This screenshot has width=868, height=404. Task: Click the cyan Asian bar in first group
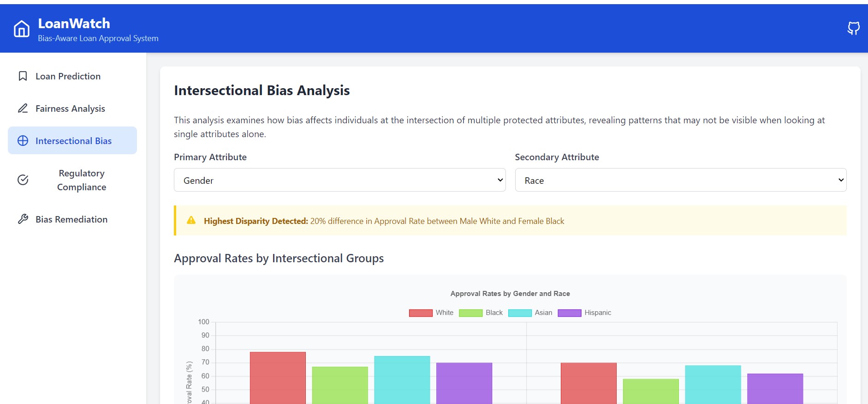point(402,380)
